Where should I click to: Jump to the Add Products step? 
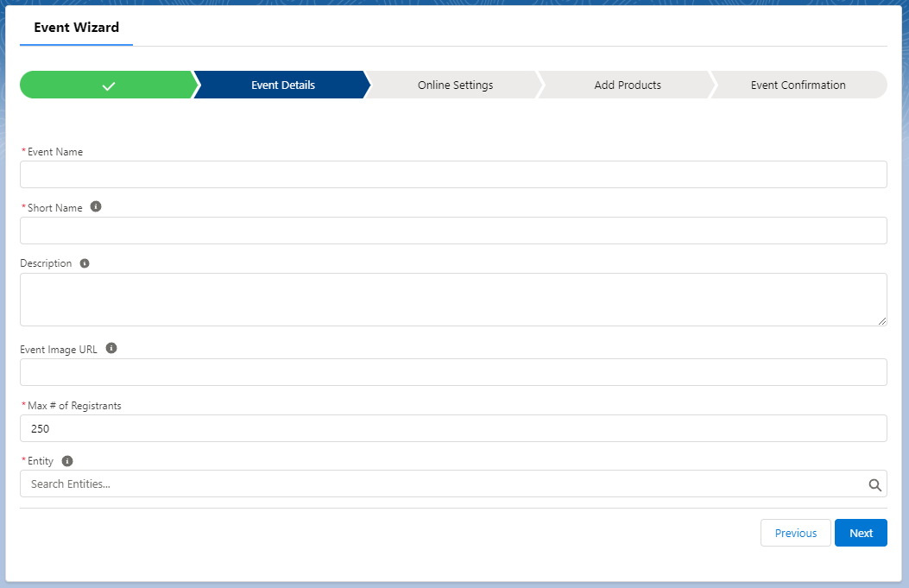tap(628, 85)
